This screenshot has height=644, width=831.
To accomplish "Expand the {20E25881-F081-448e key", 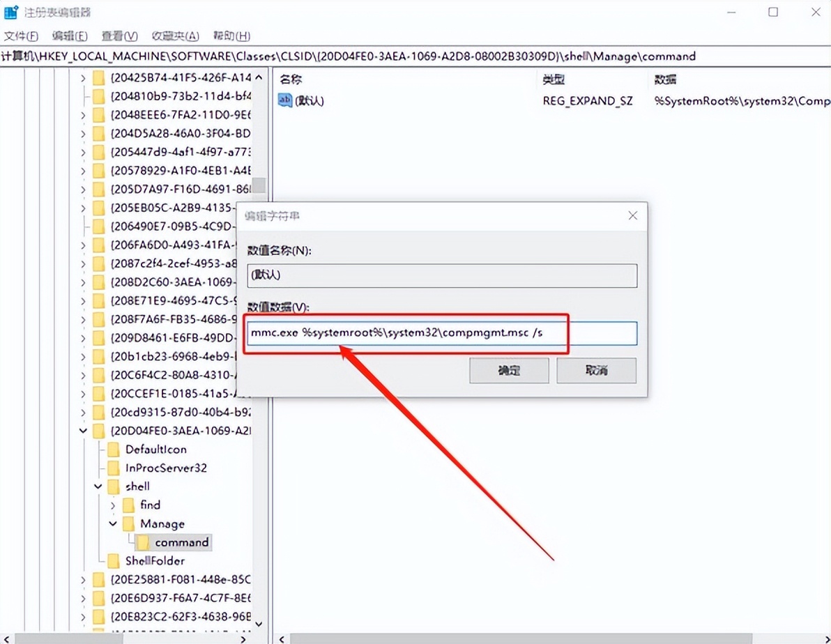I will pos(83,580).
